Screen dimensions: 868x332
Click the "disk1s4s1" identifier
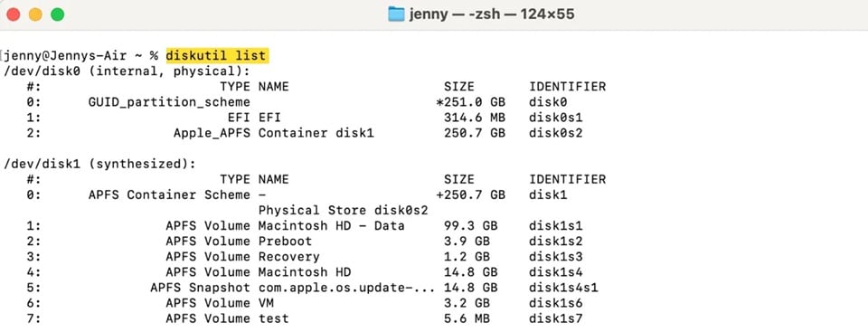coord(563,289)
